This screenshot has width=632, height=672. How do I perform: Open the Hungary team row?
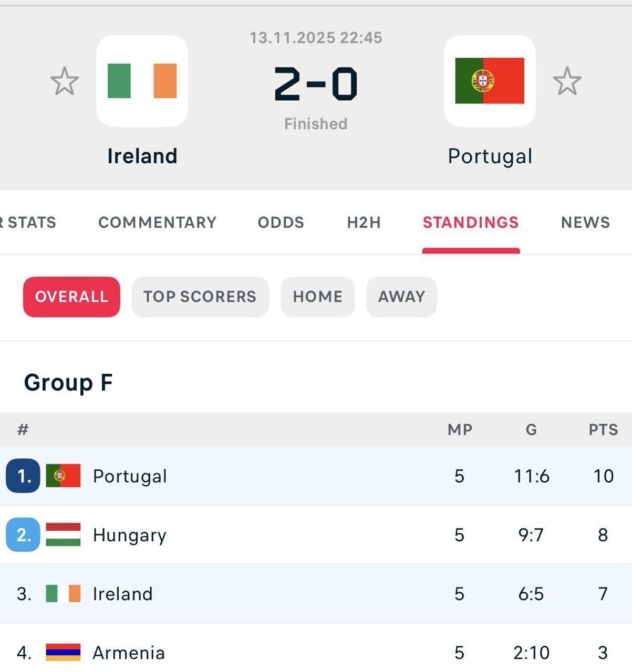263,535
